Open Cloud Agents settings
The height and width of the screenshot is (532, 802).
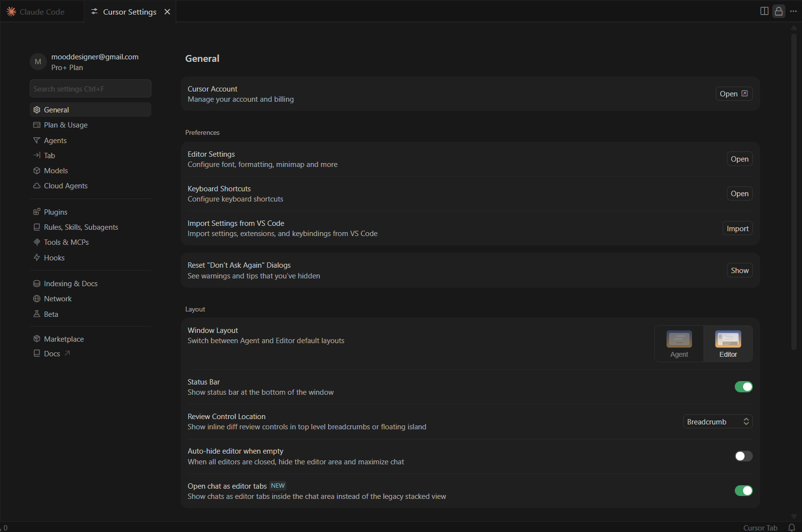pyautogui.click(x=66, y=186)
